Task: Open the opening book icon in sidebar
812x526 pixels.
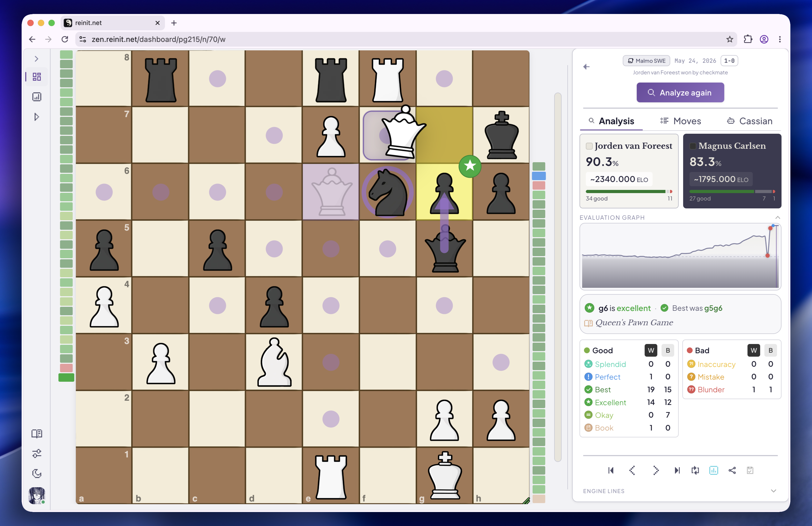Action: (x=36, y=433)
